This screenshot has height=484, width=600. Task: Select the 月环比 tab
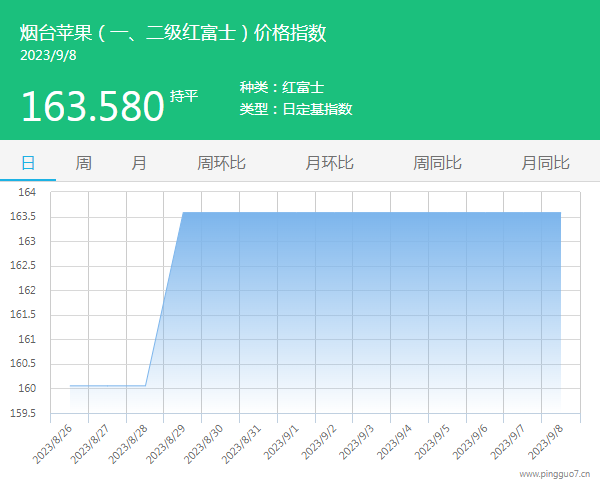(x=329, y=162)
